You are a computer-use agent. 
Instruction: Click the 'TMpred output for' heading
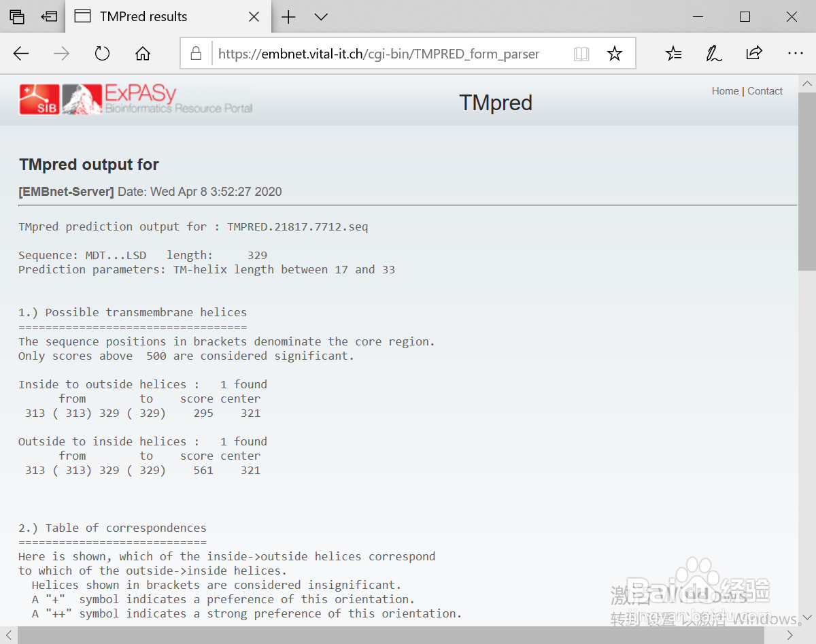pos(89,165)
